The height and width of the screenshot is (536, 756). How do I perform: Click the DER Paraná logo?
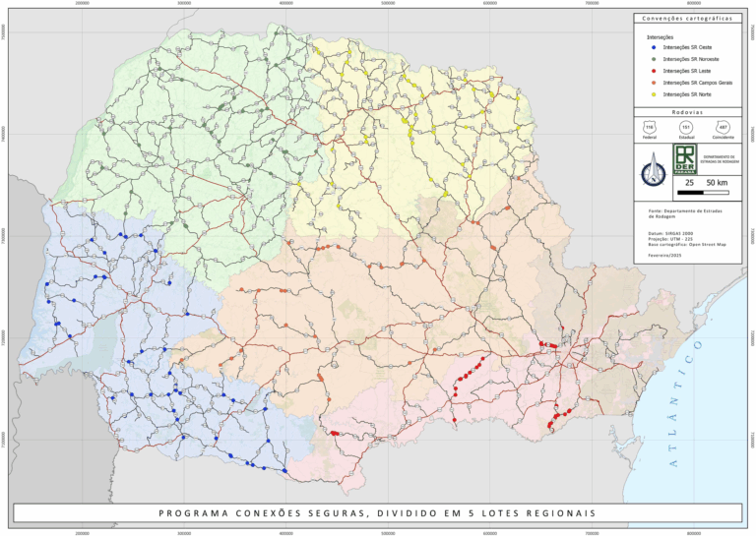click(685, 159)
